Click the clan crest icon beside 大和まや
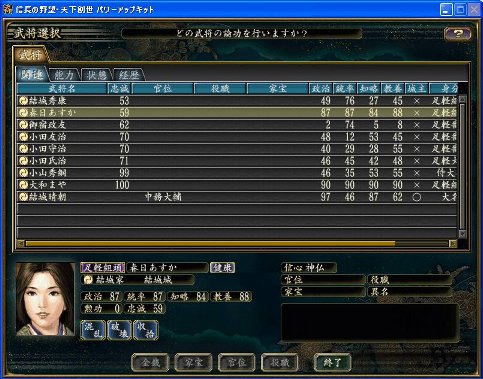Screen dimensions: 483x379 [23, 185]
